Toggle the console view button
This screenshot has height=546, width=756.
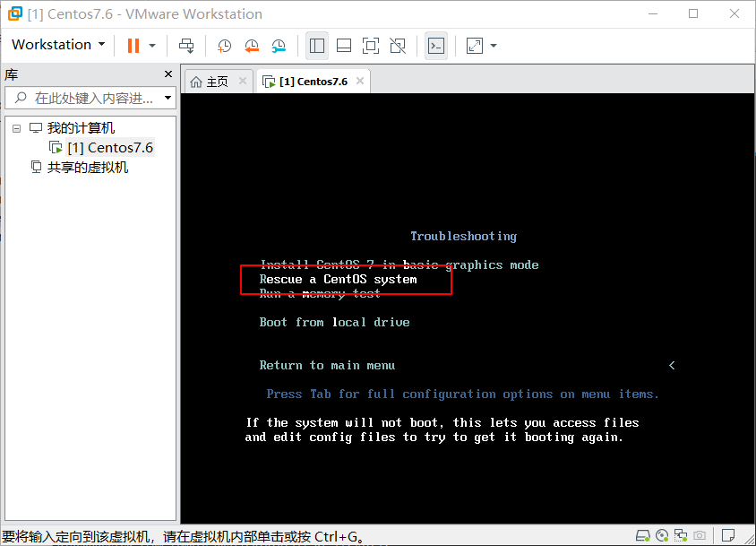click(x=436, y=46)
